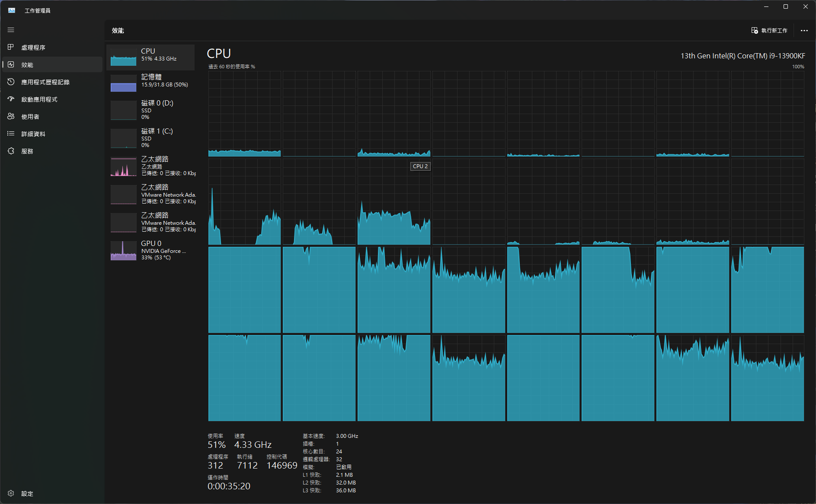
Task: Click the 邏輯處理器 32 value
Action: coord(339,459)
